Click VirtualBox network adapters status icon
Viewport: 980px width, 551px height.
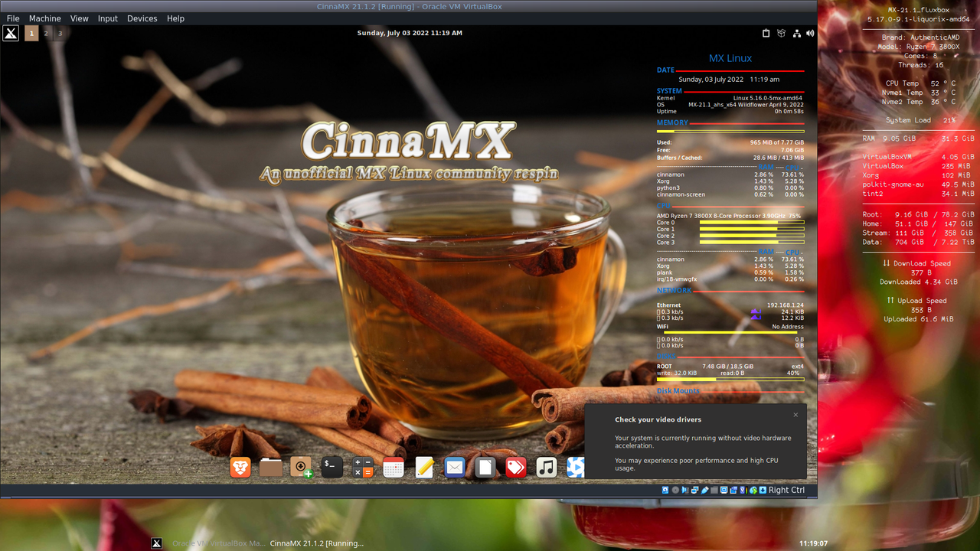pyautogui.click(x=695, y=490)
